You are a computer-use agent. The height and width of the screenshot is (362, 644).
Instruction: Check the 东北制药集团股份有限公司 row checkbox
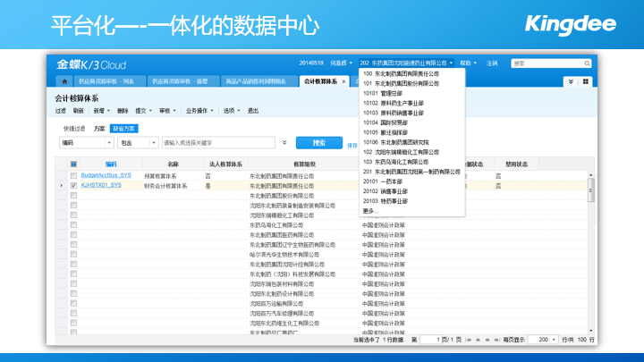point(73,196)
